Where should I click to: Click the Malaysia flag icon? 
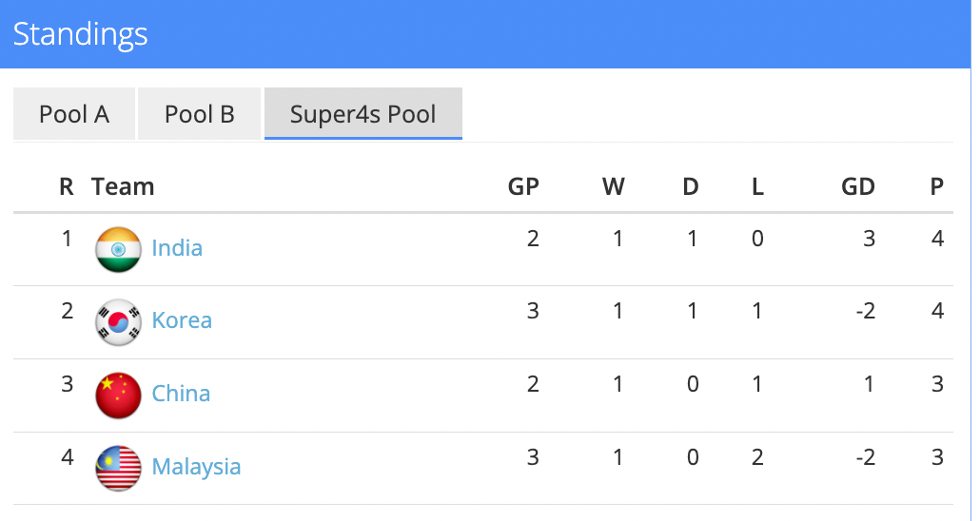point(118,469)
